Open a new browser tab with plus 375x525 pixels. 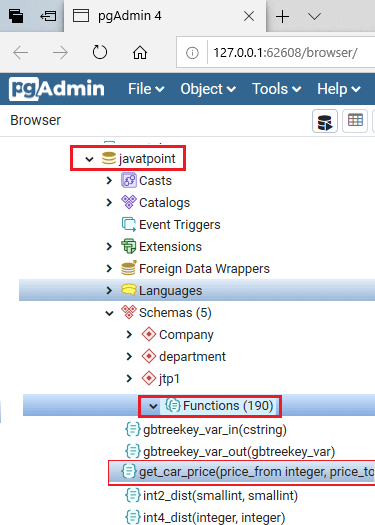[283, 16]
